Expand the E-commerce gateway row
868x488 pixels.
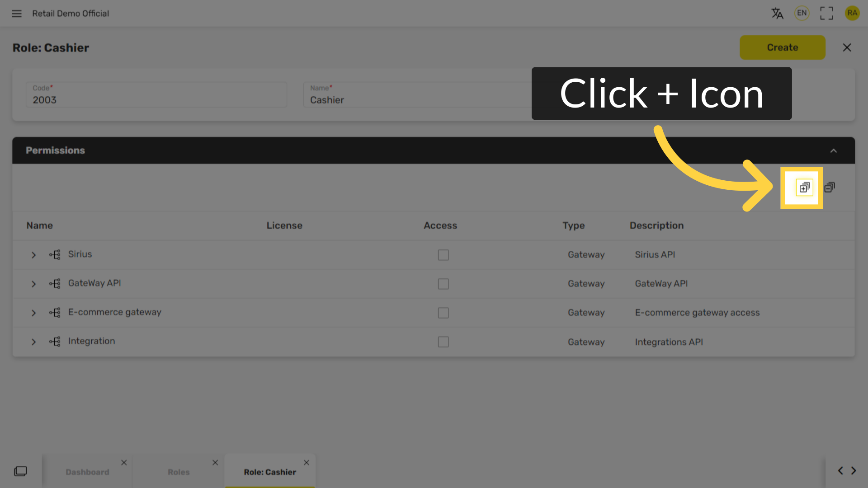(33, 313)
